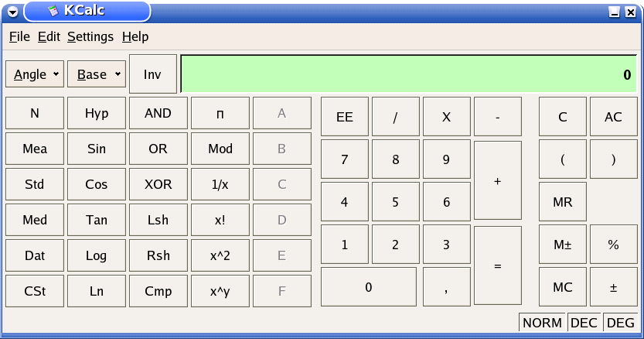This screenshot has width=644, height=339.
Task: Click the ± sign change button
Action: coord(614,286)
